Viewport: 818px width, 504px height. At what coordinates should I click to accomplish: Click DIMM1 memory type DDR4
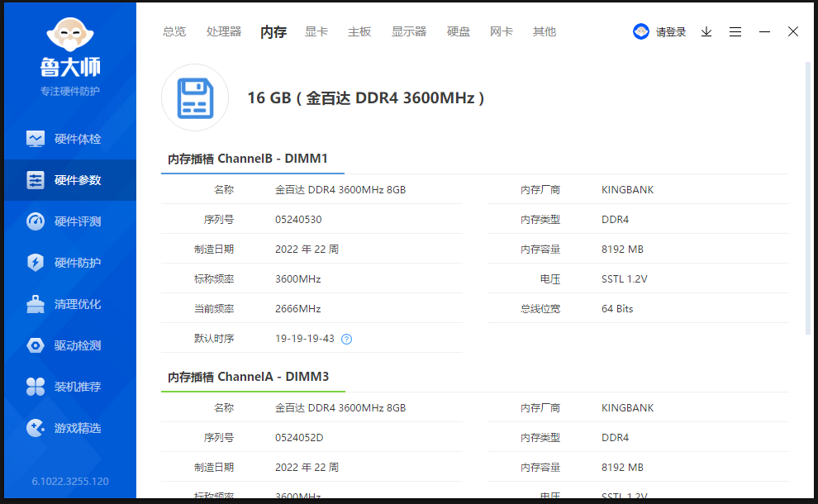[x=615, y=220]
